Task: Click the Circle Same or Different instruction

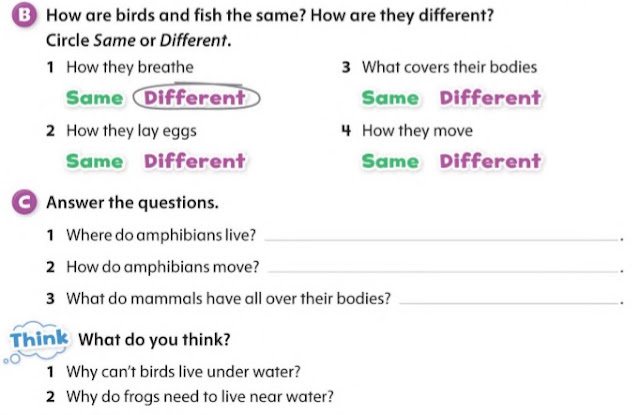Action: click(x=139, y=40)
